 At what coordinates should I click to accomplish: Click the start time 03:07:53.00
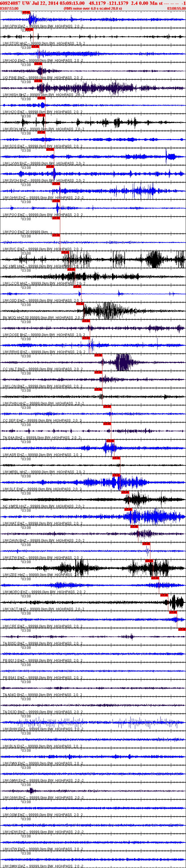coord(9,8)
